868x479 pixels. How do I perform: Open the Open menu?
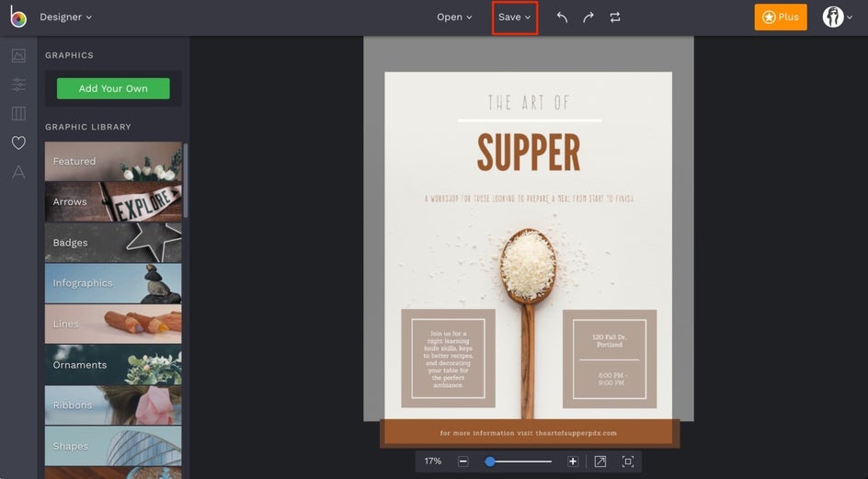[454, 17]
